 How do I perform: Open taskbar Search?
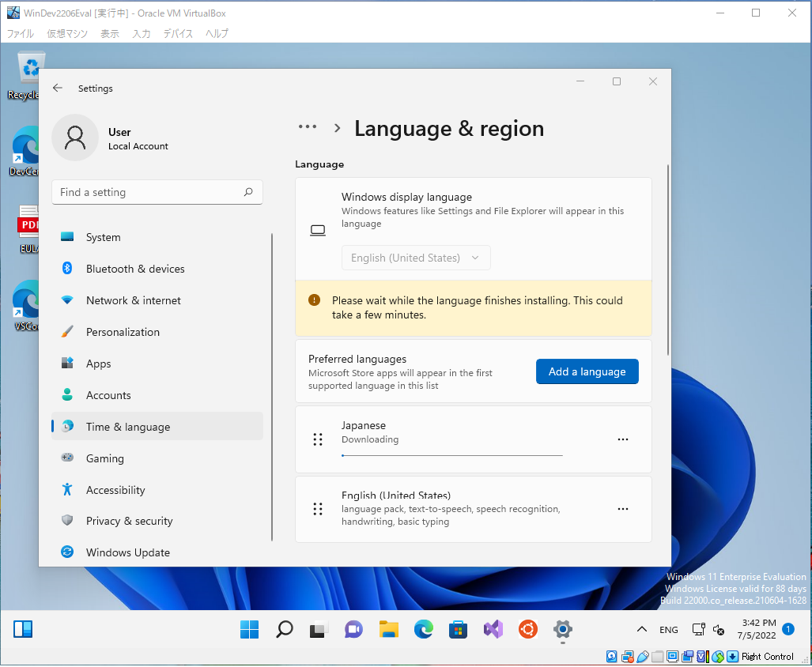(x=285, y=629)
